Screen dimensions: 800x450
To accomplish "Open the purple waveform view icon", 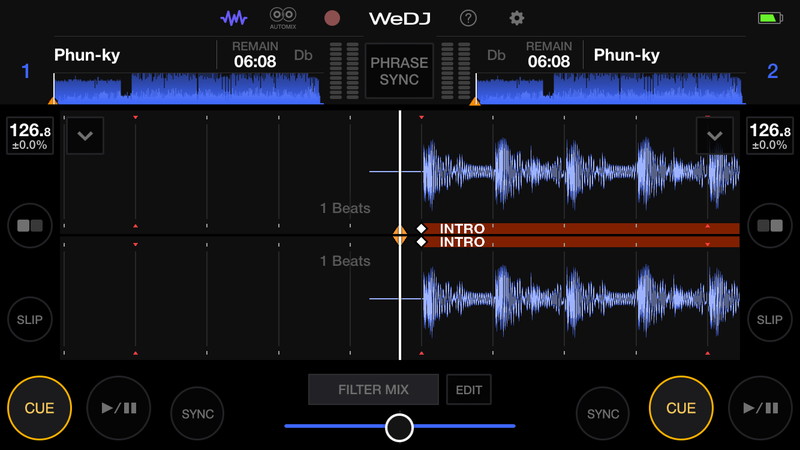I will point(234,18).
